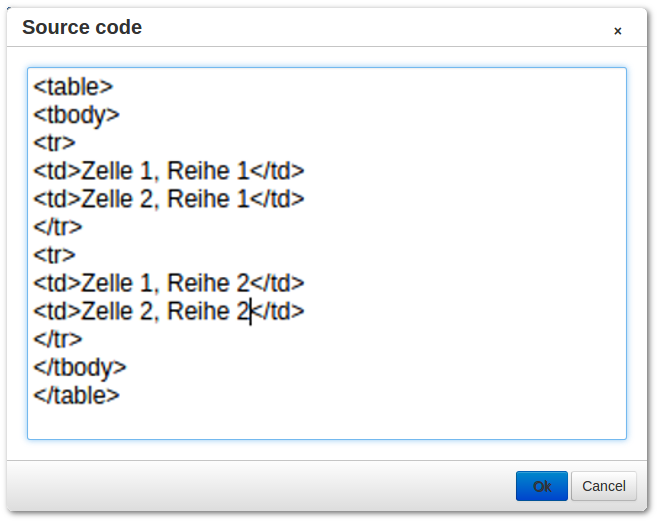Viewport: 658px width, 522px height.
Task: Click the opening table tag line
Action: [x=73, y=86]
